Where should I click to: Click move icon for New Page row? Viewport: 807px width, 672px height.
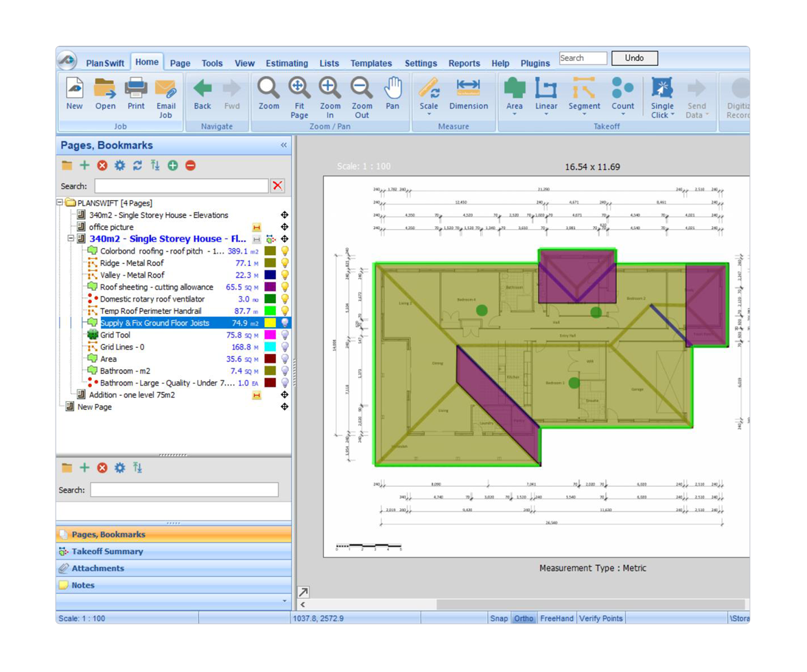click(x=284, y=407)
